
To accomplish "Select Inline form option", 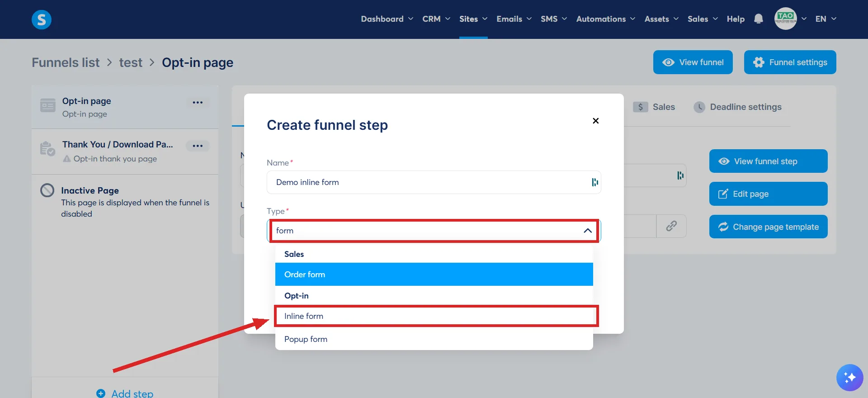I will (434, 316).
